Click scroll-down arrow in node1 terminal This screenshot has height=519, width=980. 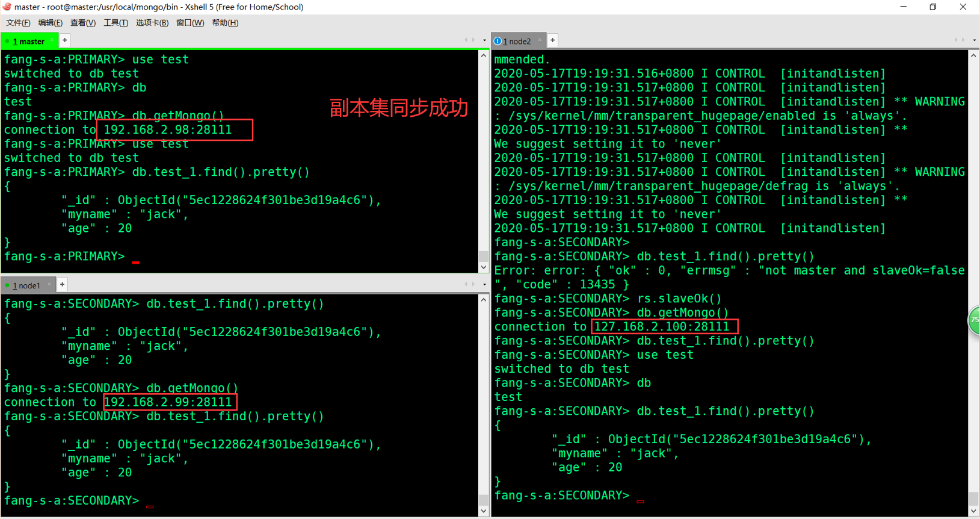[x=484, y=511]
